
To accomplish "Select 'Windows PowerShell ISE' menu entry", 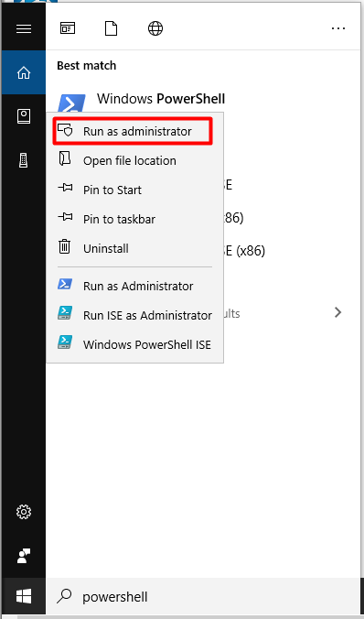I will tap(134, 344).
